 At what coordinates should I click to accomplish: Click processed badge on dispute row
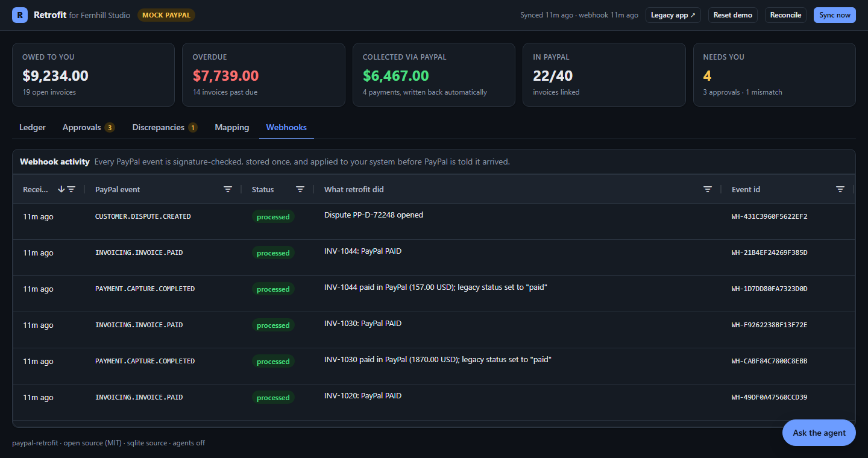coord(273,217)
